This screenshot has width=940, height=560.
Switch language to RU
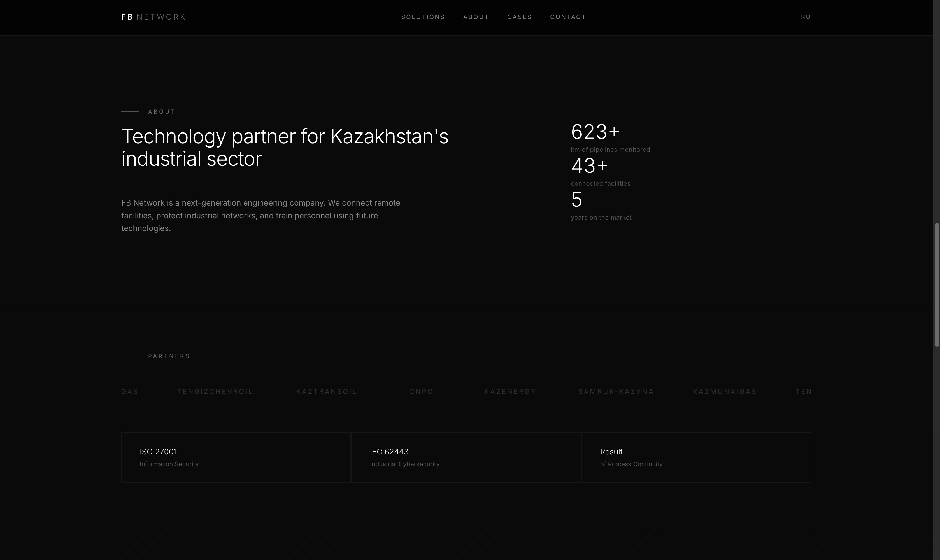(806, 17)
